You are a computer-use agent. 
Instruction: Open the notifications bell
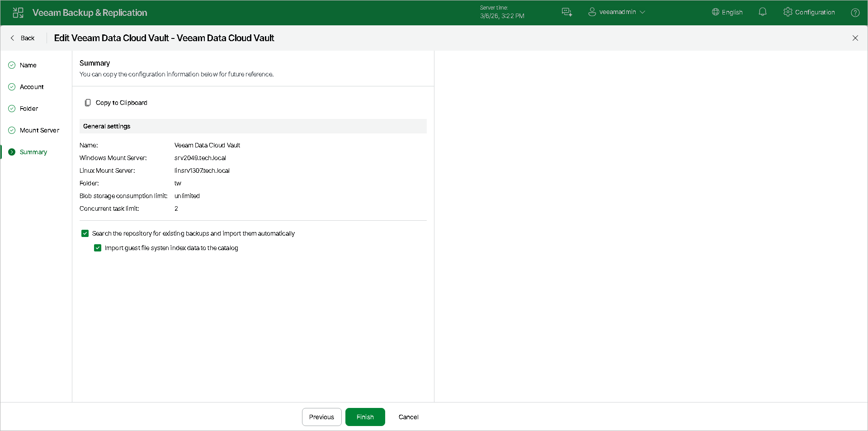pyautogui.click(x=763, y=12)
